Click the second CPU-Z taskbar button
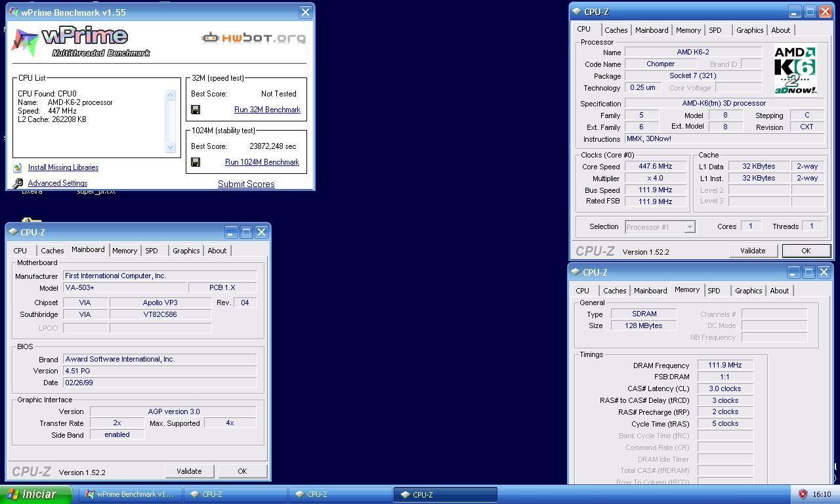This screenshot has width=840, height=504. (341, 494)
